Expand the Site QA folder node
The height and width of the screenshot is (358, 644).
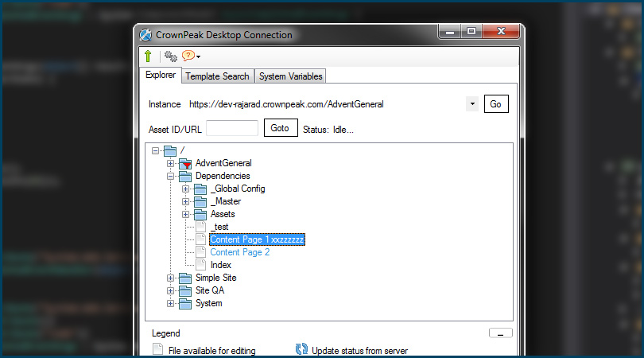[x=170, y=291]
